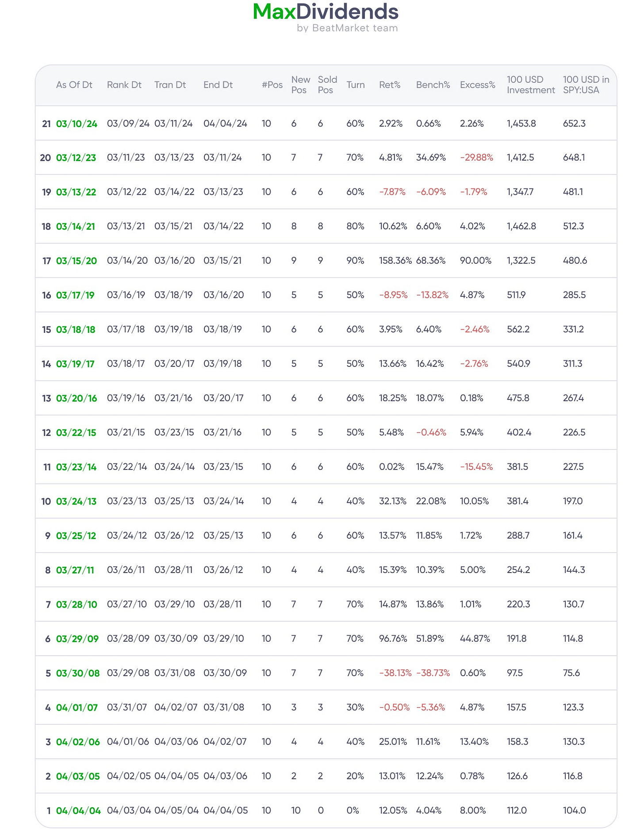644x831 pixels.
Task: Click the excess value 90.00%
Action: pos(475,261)
